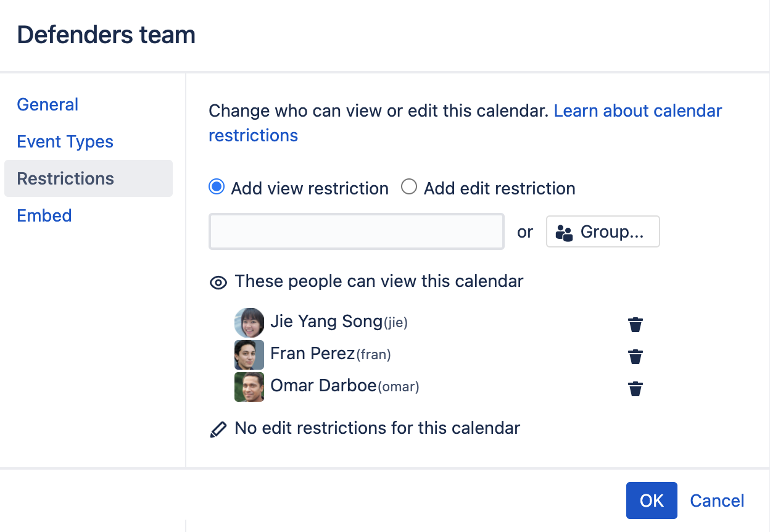Delete Jie Yang Song's view restriction
Image resolution: width=770 pixels, height=532 pixels.
tap(635, 325)
